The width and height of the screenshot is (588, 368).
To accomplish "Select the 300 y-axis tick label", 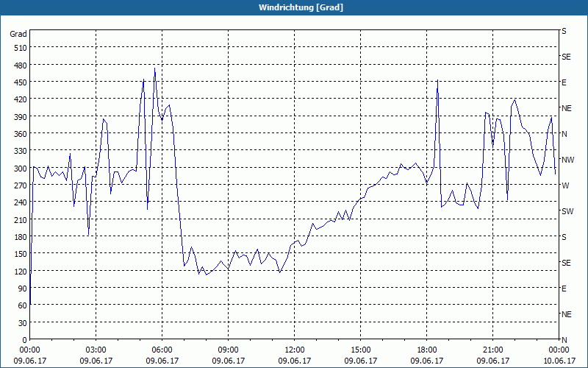I will coord(21,169).
